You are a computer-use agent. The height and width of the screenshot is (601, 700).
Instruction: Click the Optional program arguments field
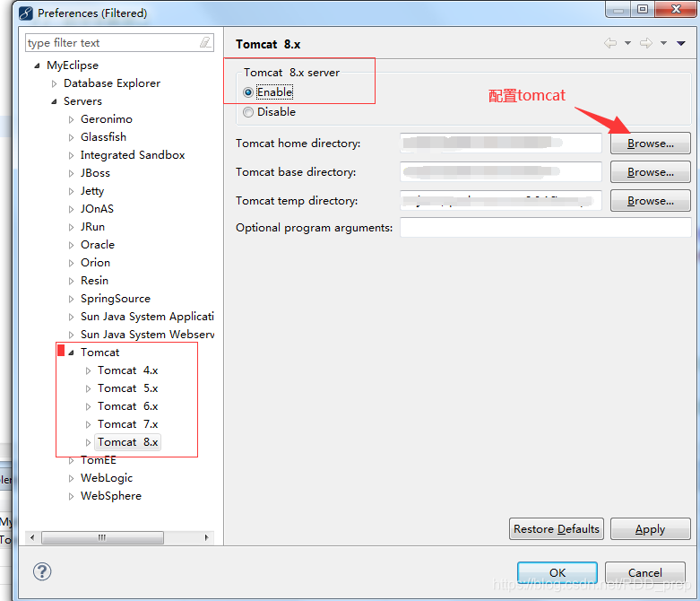pyautogui.click(x=546, y=228)
